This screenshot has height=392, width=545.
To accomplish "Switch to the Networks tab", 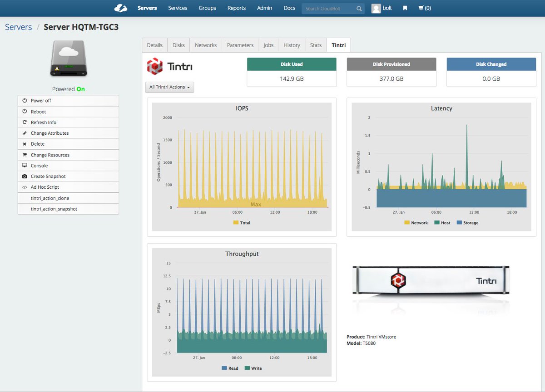I will pyautogui.click(x=206, y=45).
